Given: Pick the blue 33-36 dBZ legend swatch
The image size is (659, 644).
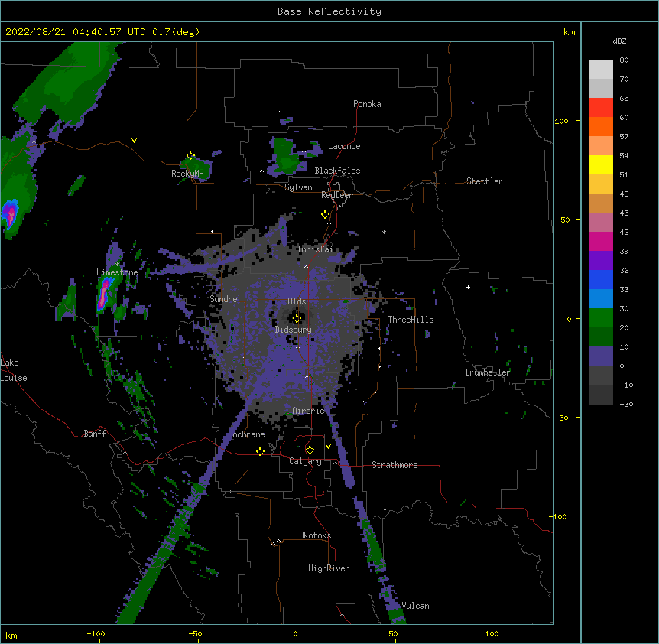Looking at the screenshot, I should pyautogui.click(x=601, y=279).
